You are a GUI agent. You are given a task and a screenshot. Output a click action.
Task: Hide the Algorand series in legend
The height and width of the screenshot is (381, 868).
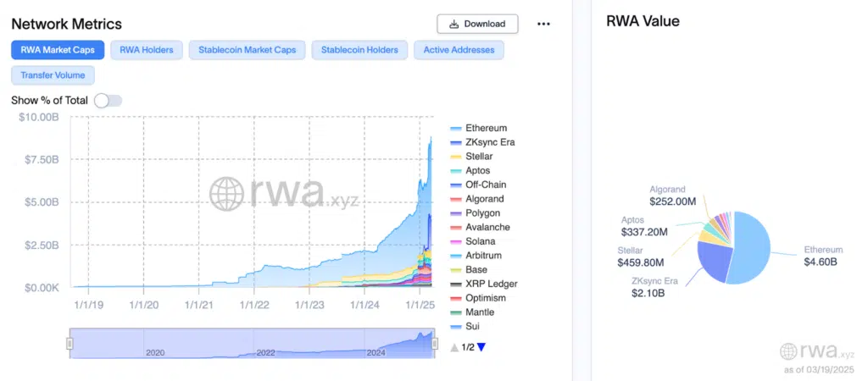(x=476, y=199)
